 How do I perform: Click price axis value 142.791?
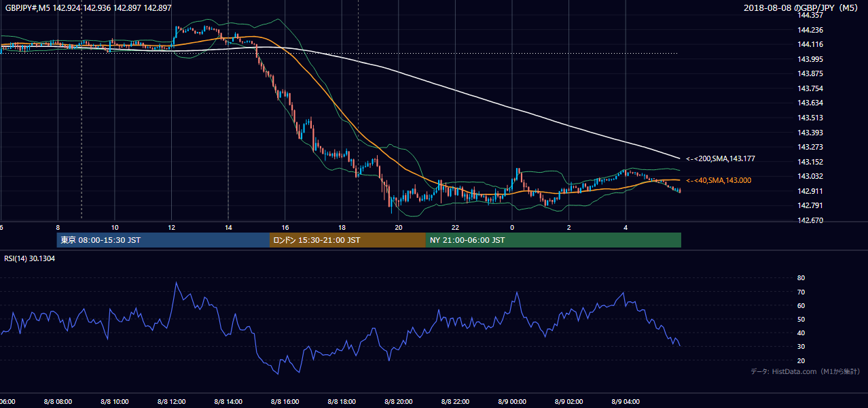[x=810, y=205]
